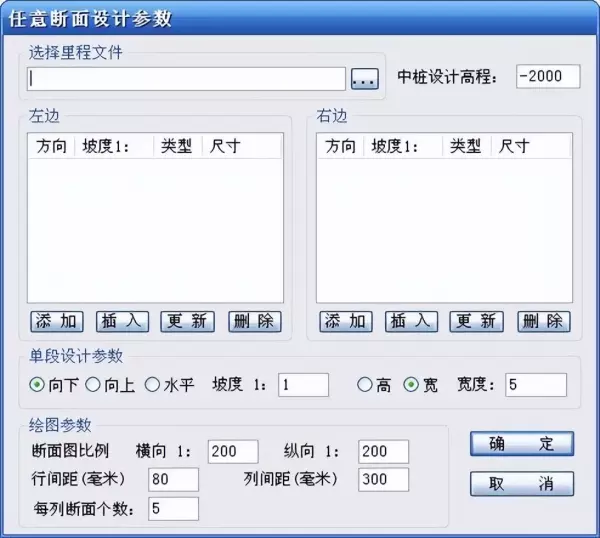Click 插入 button in 右边 group
This screenshot has height=538, width=600.
(411, 321)
